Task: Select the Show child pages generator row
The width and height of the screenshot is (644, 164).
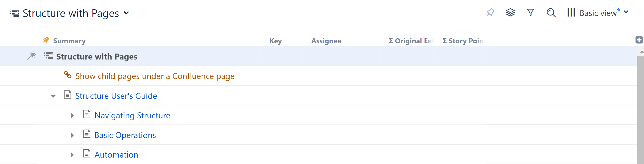Action: point(155,76)
